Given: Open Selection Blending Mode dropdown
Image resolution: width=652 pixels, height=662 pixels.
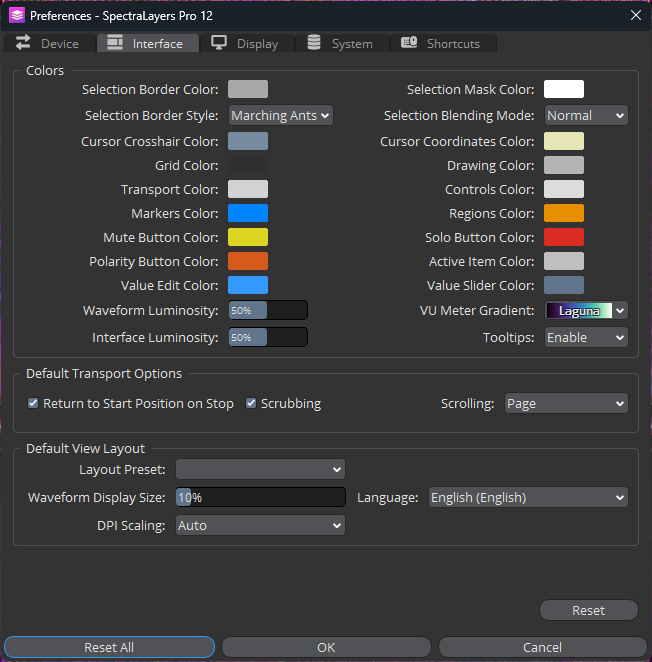Looking at the screenshot, I should click(x=586, y=115).
